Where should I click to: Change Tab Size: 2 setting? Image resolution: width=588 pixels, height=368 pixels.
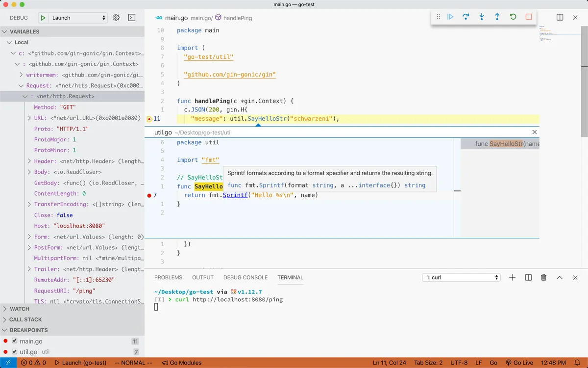tap(428, 363)
